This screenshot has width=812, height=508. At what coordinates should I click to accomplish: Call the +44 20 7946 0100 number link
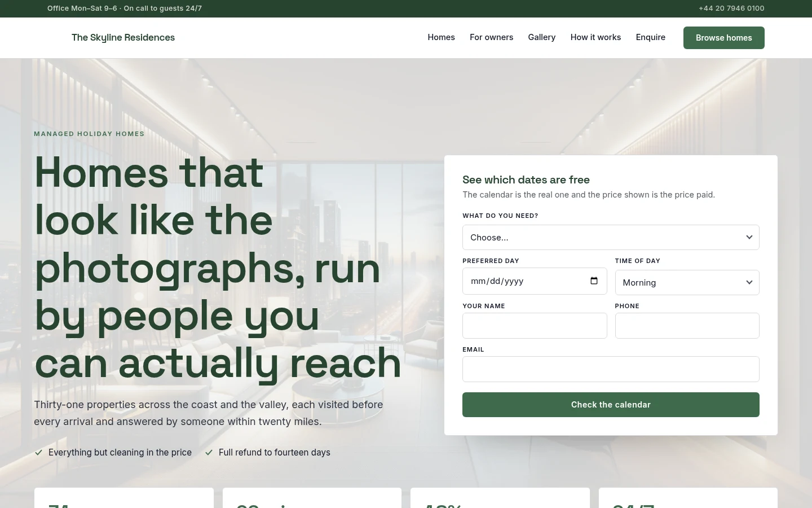click(x=731, y=8)
